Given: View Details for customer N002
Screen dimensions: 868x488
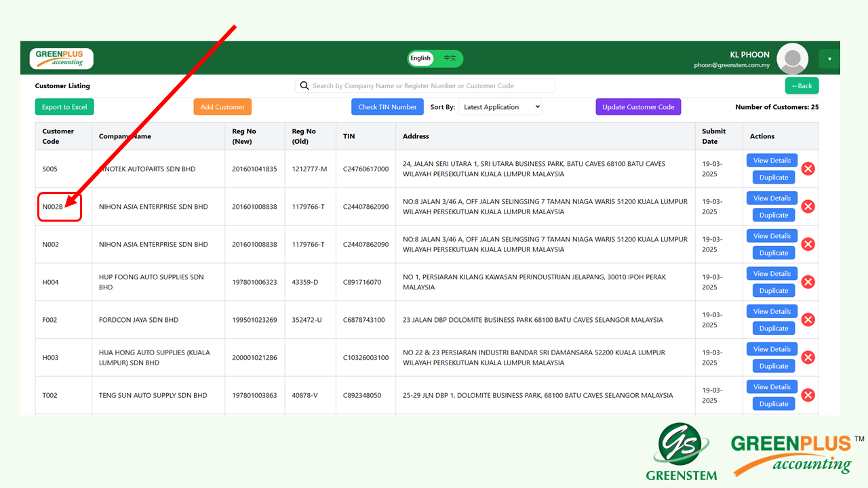Looking at the screenshot, I should (772, 236).
